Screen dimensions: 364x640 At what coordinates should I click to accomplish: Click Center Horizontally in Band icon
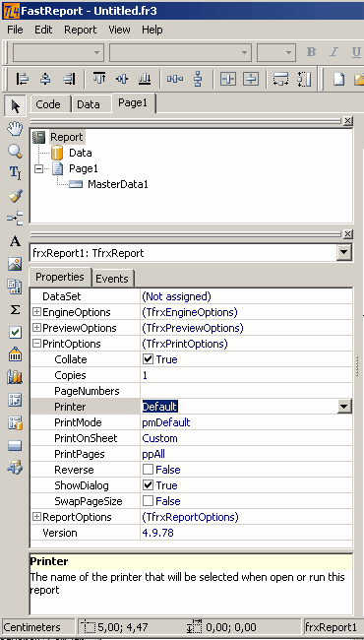[x=228, y=79]
